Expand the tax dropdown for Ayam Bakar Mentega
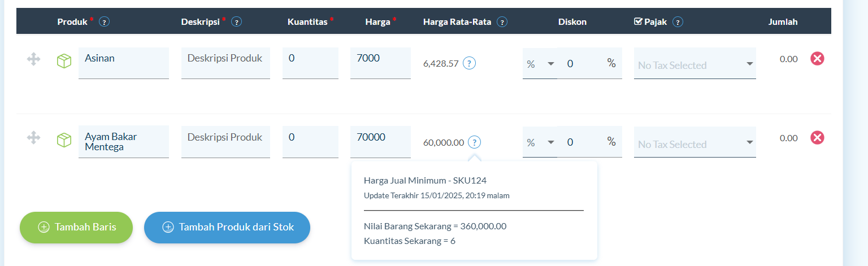This screenshot has width=868, height=266. [x=695, y=142]
